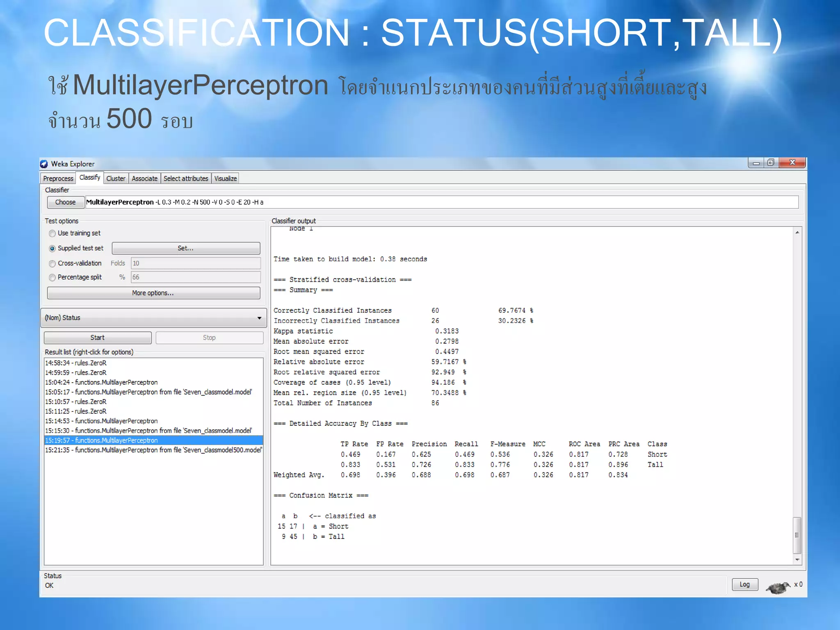Click the Set... test set button

(186, 248)
